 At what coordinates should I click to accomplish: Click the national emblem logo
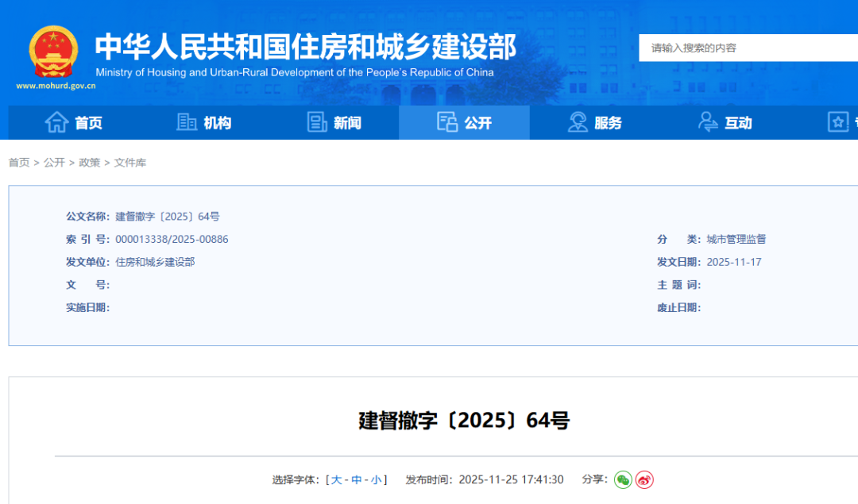click(53, 52)
